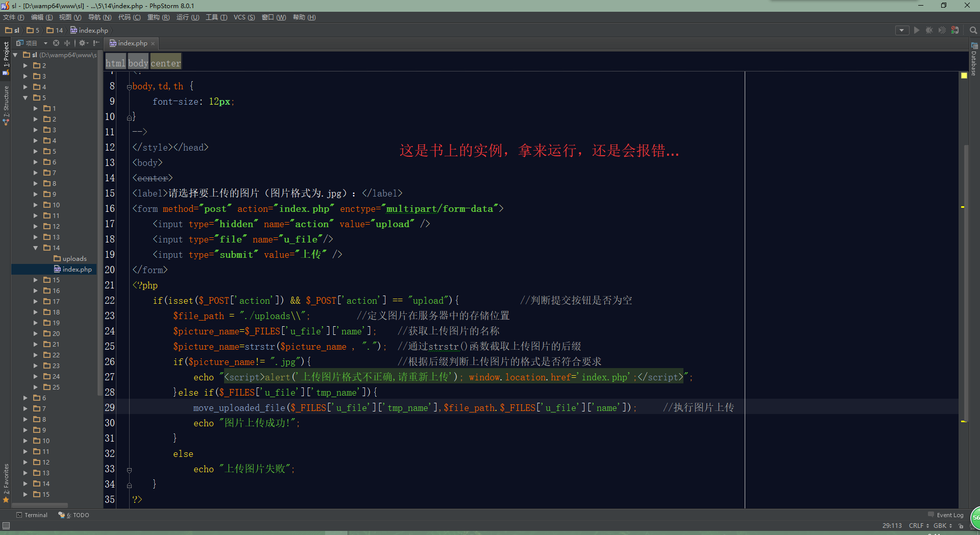
Task: Select subfolder 17 in the project tree
Action: (52, 301)
